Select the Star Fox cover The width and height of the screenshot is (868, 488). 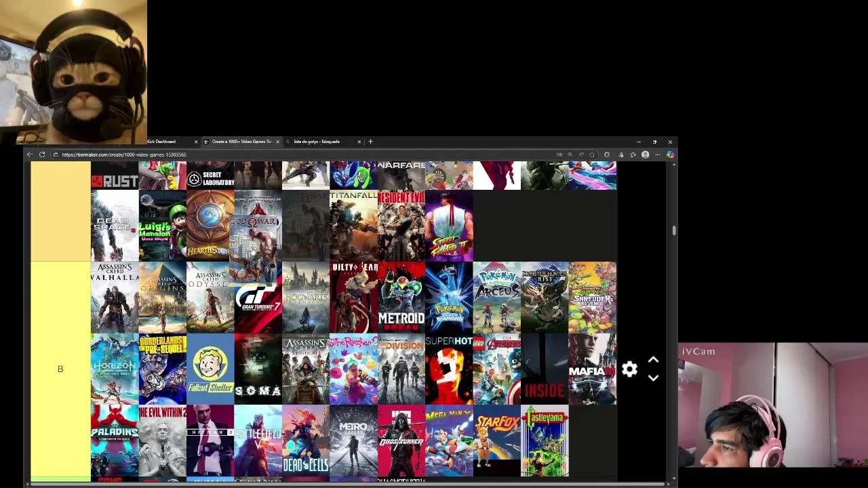(x=497, y=441)
